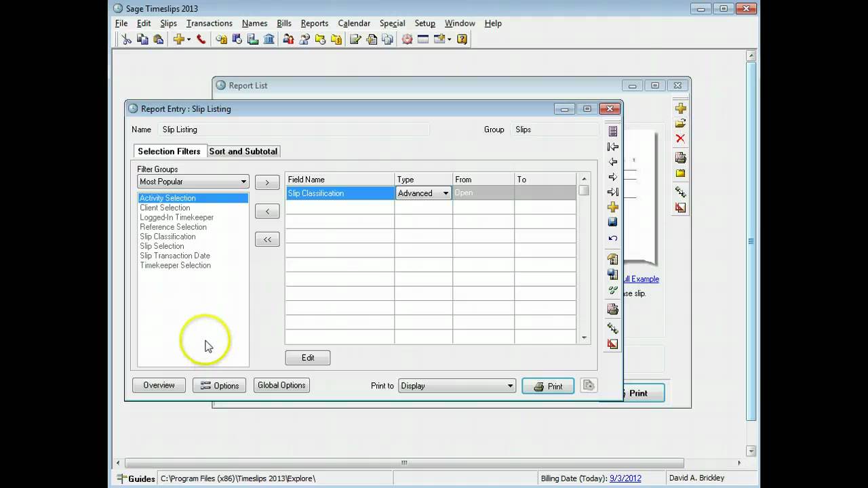The height and width of the screenshot is (488, 868).
Task: Click the blue Undo arrow icon
Action: tap(613, 238)
